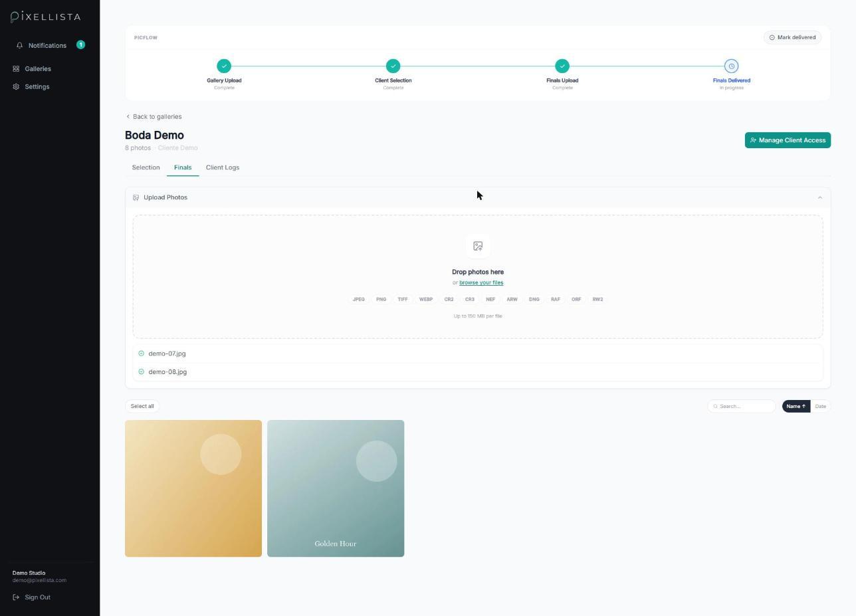Click the Finals Delivered clock step icon
Image resolution: width=856 pixels, height=616 pixels.
coord(731,66)
